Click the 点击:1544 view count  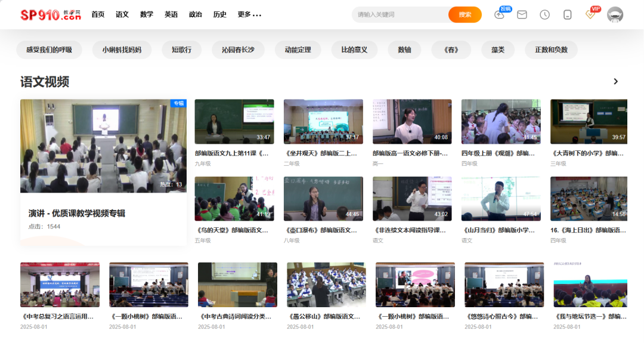[44, 226]
